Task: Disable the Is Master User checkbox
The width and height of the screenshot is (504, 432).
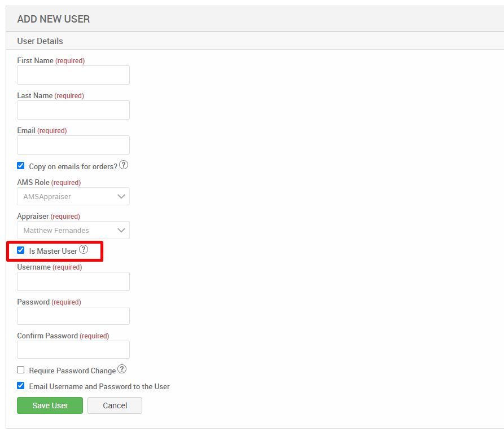Action: (x=20, y=250)
